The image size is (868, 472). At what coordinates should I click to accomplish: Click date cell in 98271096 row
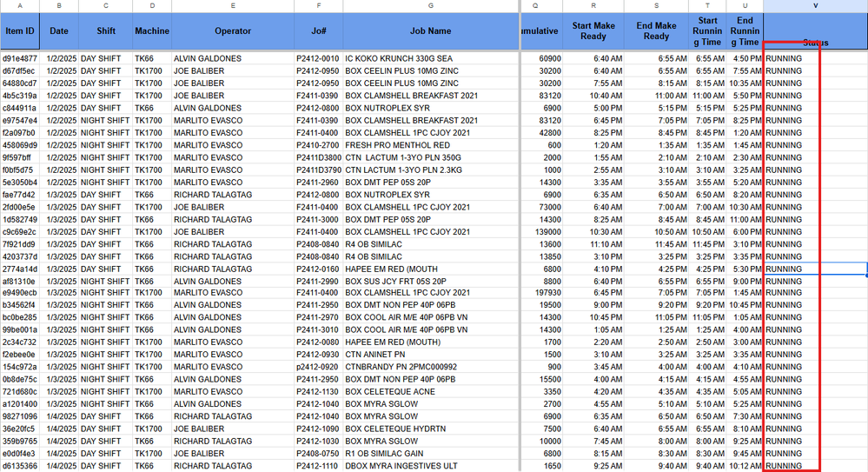click(x=59, y=416)
